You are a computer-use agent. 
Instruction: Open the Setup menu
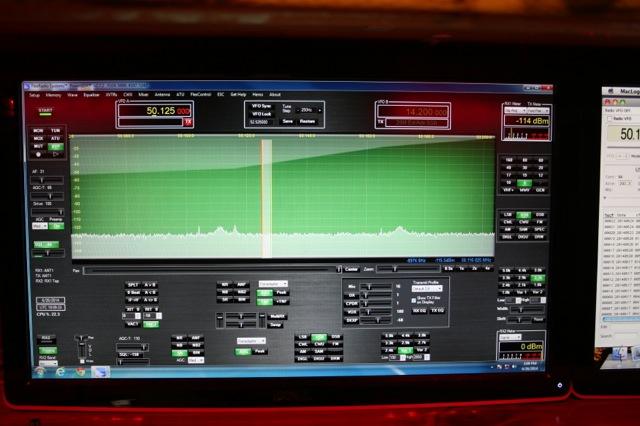click(34, 95)
